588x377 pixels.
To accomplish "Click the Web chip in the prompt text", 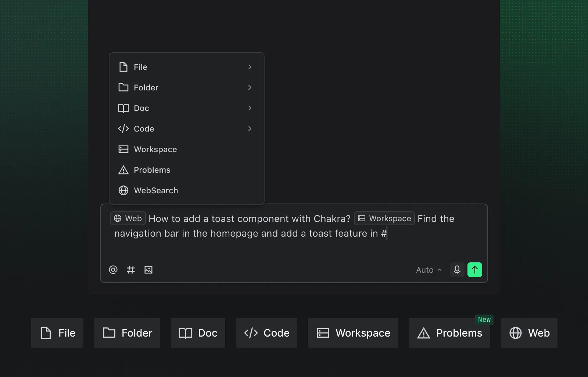I will [x=128, y=218].
